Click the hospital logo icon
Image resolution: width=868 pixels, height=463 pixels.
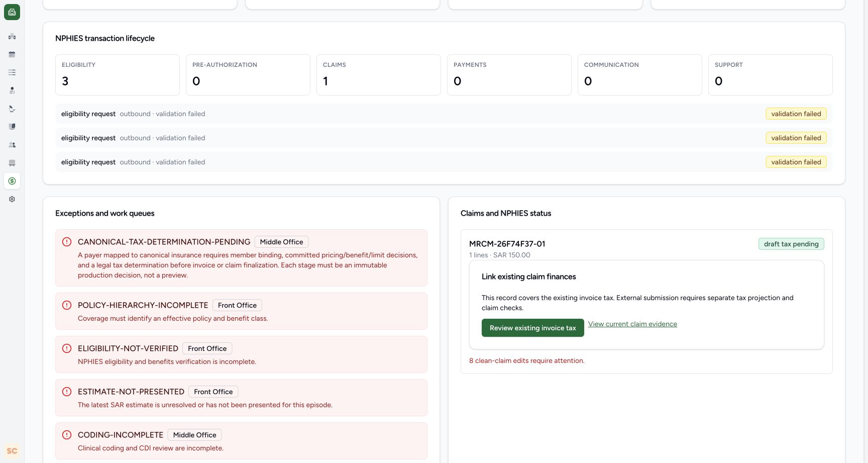pyautogui.click(x=12, y=12)
